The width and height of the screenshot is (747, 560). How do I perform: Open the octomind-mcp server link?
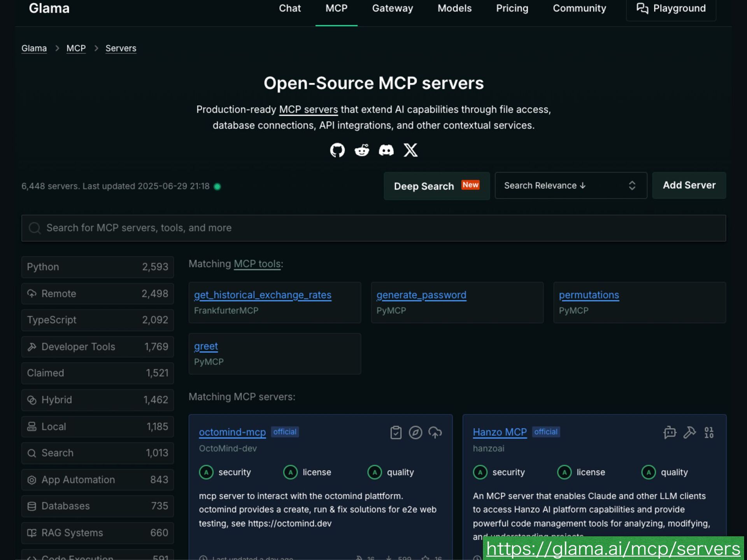232,432
